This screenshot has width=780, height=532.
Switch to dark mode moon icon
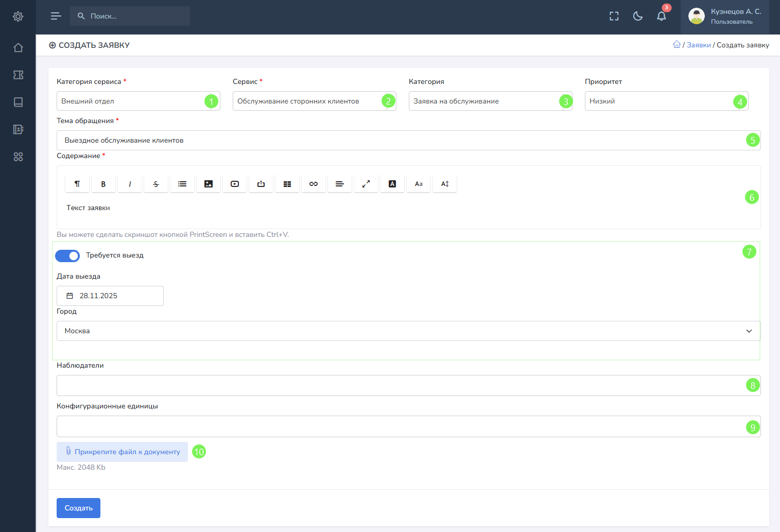[638, 16]
